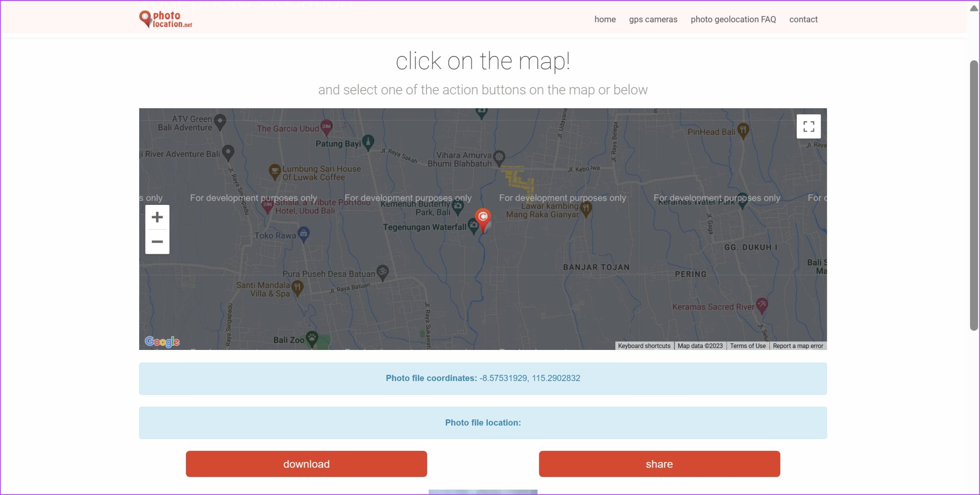Zoom out of the map
The image size is (980, 495).
[157, 242]
